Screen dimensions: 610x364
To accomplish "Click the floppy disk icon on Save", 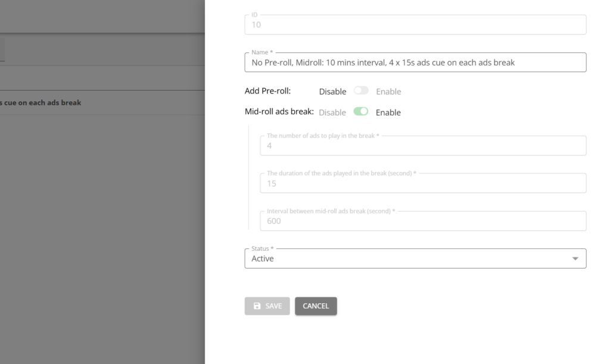I will pos(257,306).
